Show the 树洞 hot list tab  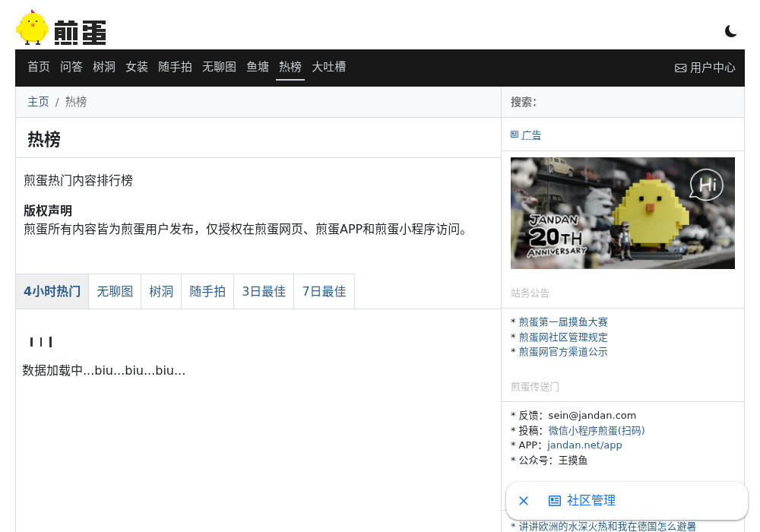pos(161,291)
